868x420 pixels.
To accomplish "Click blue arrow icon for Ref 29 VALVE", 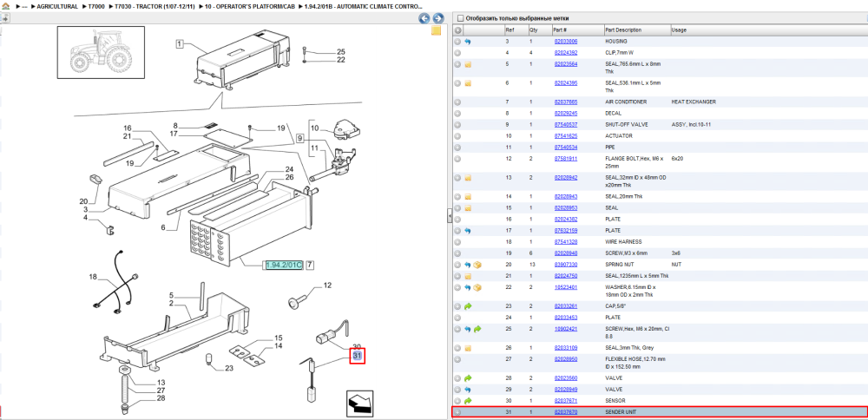I will click(468, 389).
